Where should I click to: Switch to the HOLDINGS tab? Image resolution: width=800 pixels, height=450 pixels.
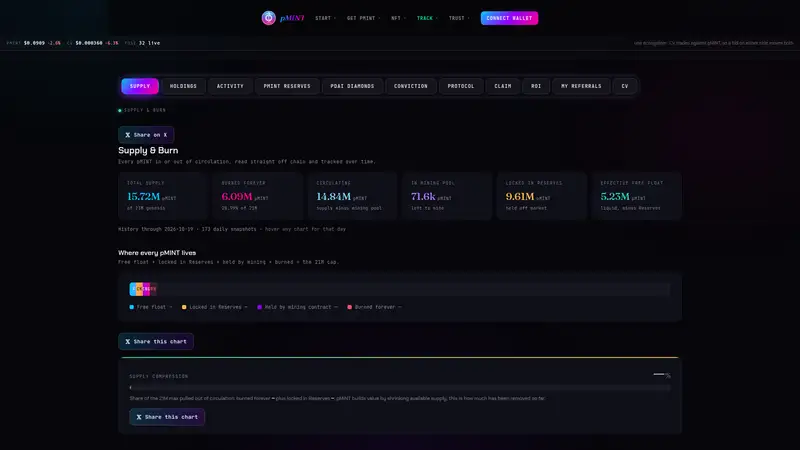click(183, 86)
